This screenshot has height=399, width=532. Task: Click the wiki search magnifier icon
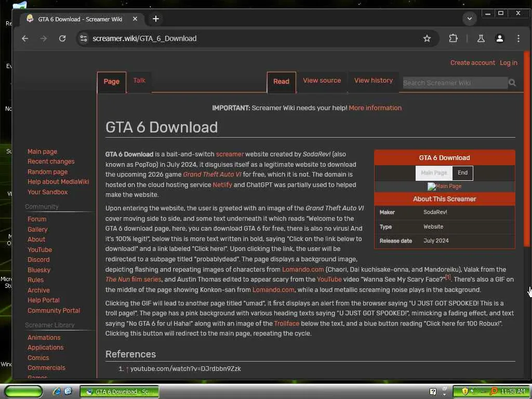512,83
